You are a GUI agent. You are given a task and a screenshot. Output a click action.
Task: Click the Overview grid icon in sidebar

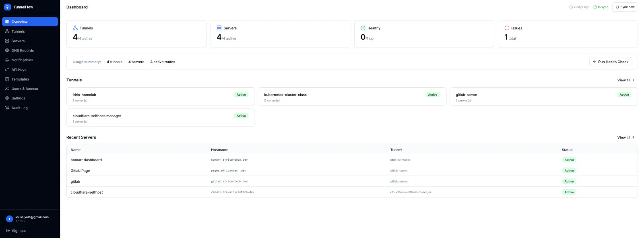pos(7,22)
